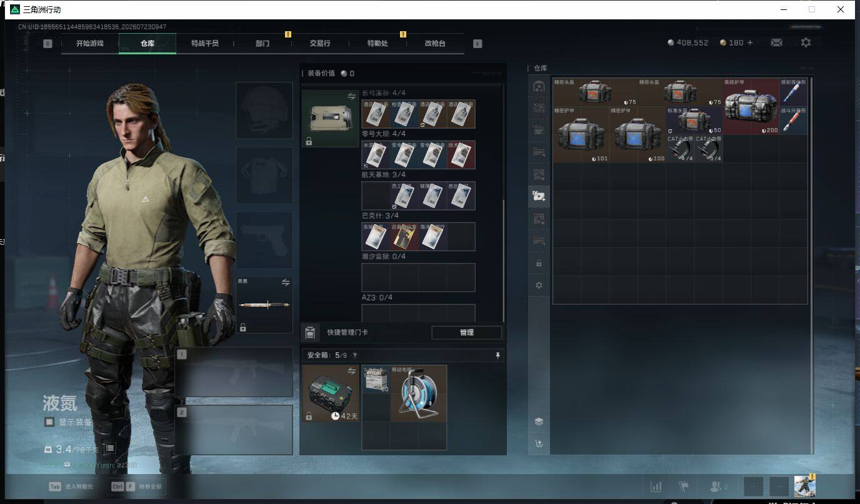The width and height of the screenshot is (860, 504).
Task: Select the 移动电缆 cable reel in safe box
Action: point(418,393)
